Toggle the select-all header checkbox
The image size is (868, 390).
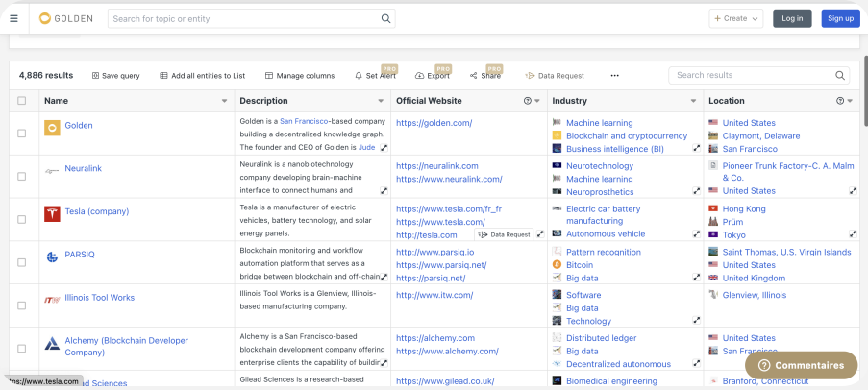tap(21, 101)
